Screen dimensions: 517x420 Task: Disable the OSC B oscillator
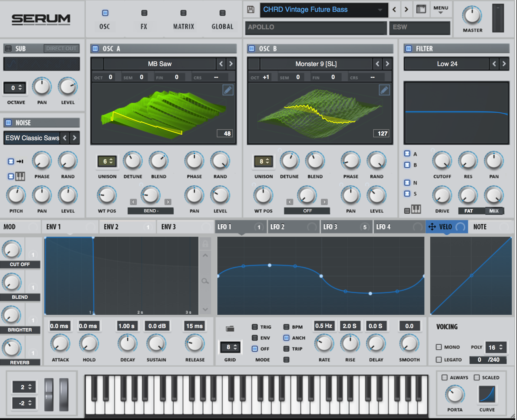coord(252,48)
